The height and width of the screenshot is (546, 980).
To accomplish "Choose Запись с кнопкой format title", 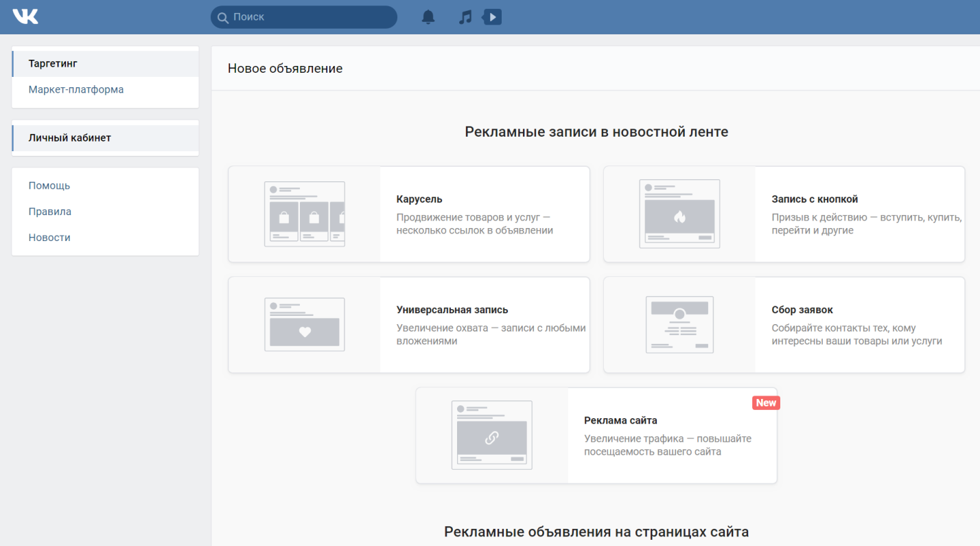I will click(x=815, y=199).
